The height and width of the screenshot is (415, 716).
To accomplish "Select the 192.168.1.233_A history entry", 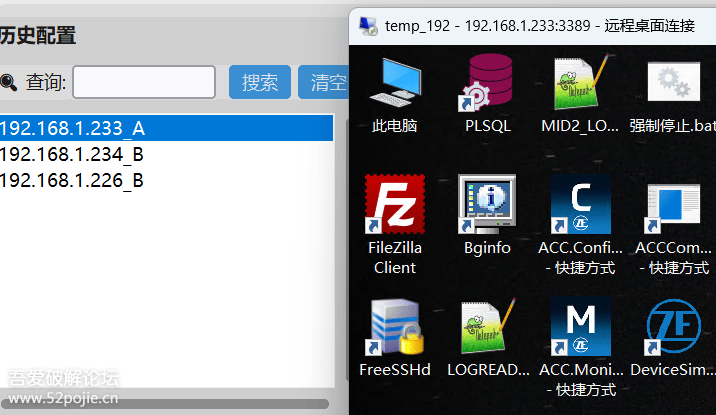I will [x=166, y=128].
